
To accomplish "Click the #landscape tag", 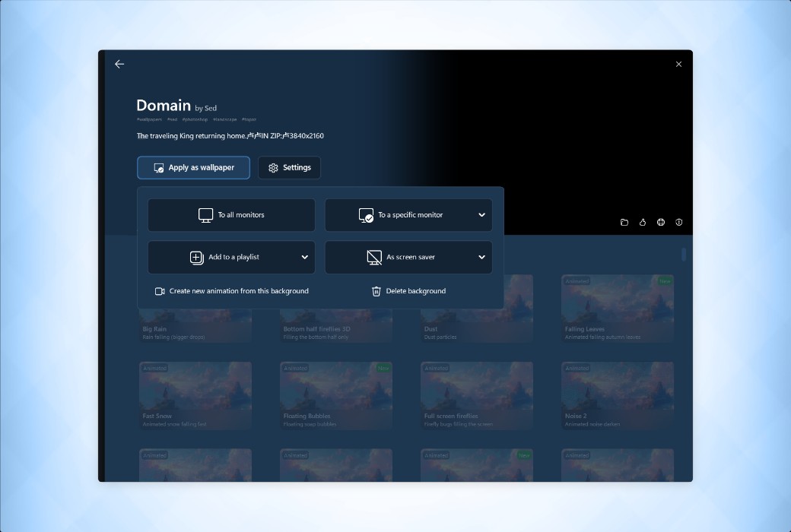I will click(225, 119).
